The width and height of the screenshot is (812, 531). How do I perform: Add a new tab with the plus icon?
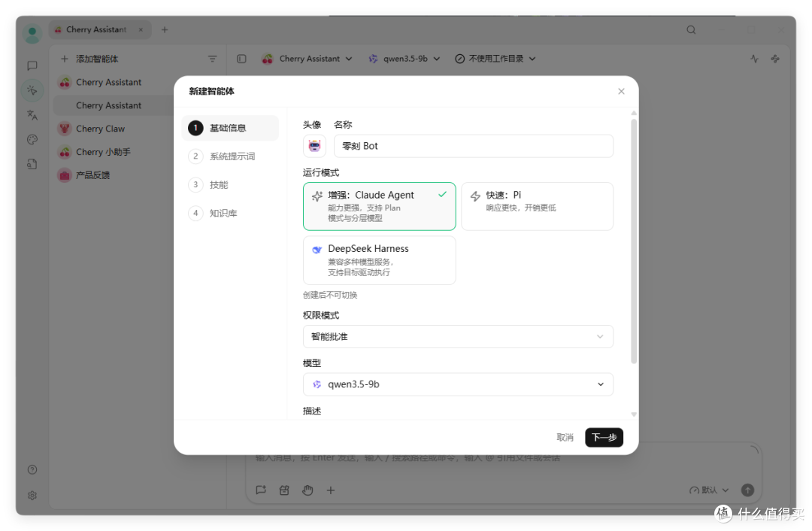pos(165,29)
